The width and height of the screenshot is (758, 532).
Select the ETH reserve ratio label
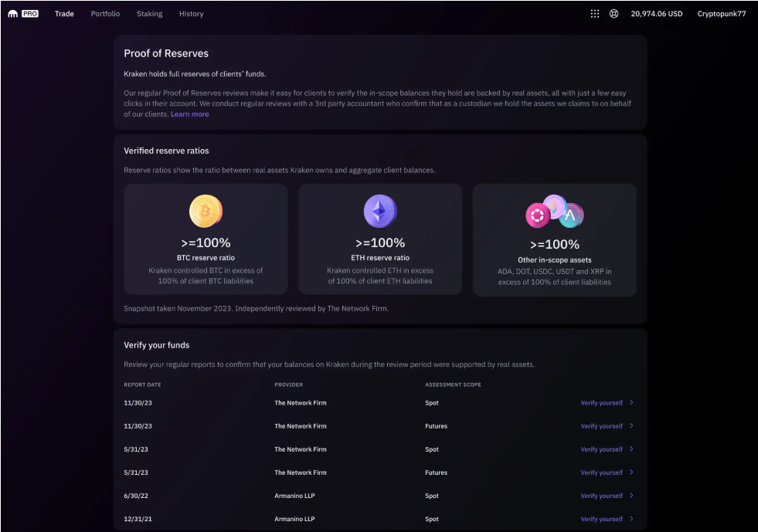tap(380, 258)
